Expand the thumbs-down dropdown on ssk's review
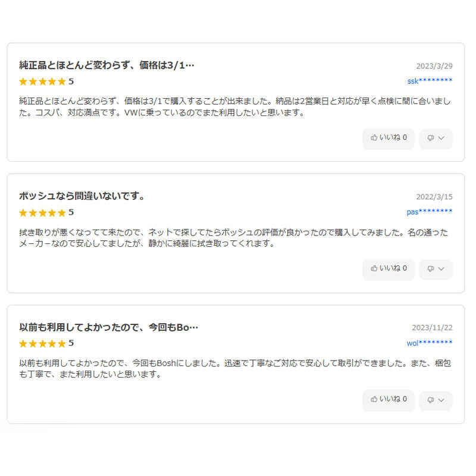This screenshot has width=476, height=476. [436, 138]
